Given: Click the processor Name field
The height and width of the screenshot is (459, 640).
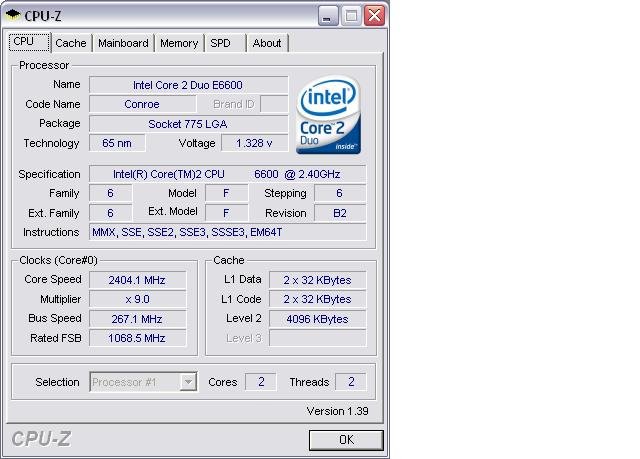Looking at the screenshot, I should (188, 85).
